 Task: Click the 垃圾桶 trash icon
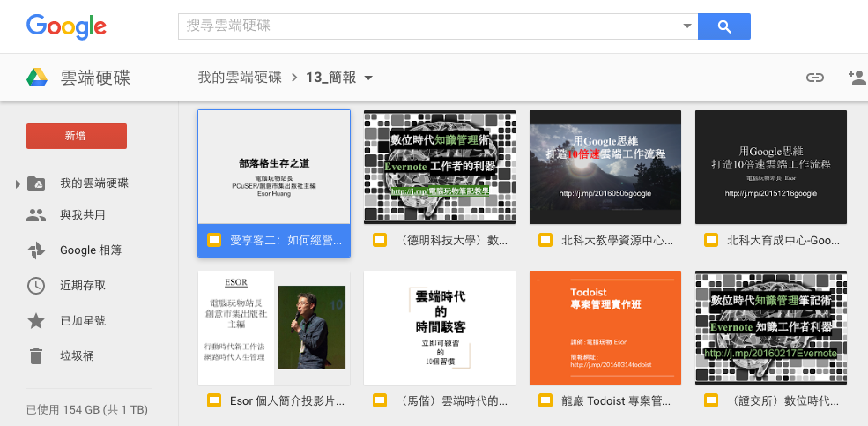click(36, 356)
